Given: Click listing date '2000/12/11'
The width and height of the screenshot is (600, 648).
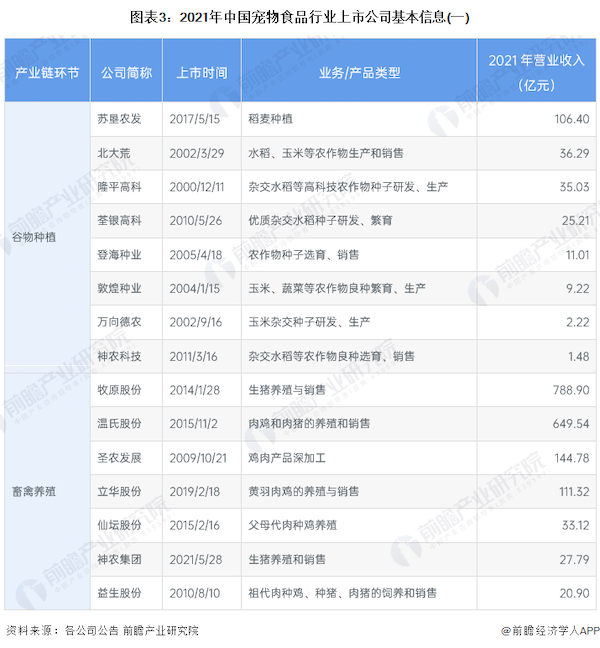Looking at the screenshot, I should click(x=197, y=187).
